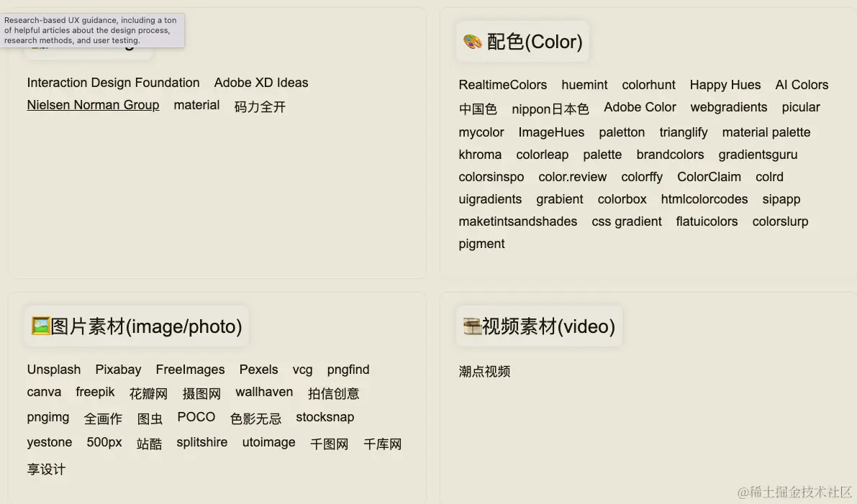
Task: Open the Unsplash link
Action: [54, 370]
